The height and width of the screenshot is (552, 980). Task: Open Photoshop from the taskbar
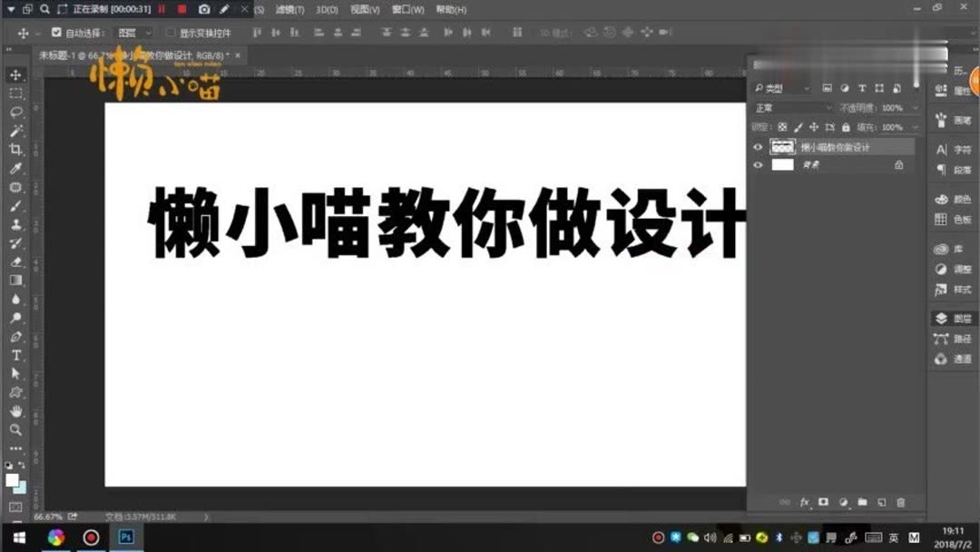pos(124,537)
